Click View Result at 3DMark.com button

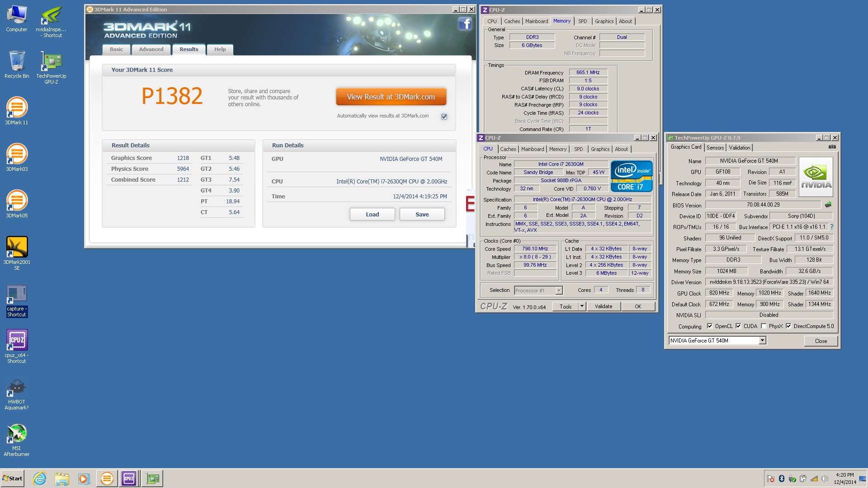click(x=391, y=97)
